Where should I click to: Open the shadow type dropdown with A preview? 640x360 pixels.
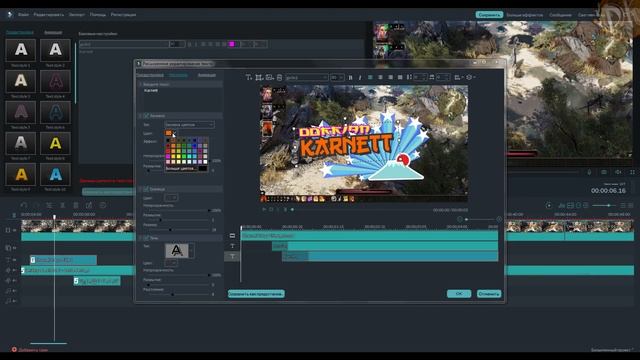pyautogui.click(x=180, y=251)
